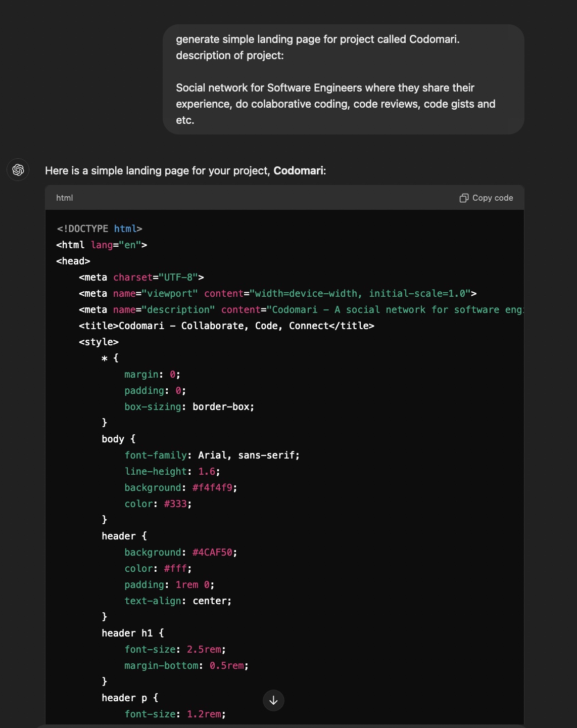
Task: Click the <!DOCTYPE html> code line
Action: point(100,229)
